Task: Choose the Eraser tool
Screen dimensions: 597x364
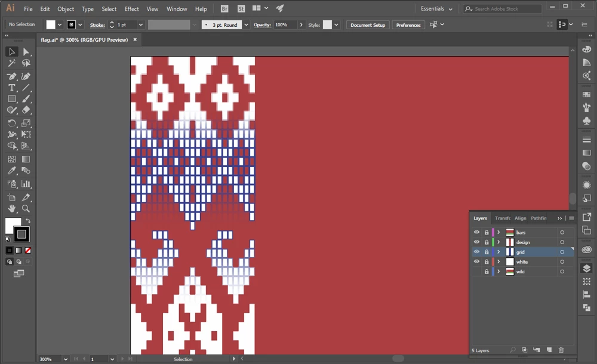Action: click(26, 110)
